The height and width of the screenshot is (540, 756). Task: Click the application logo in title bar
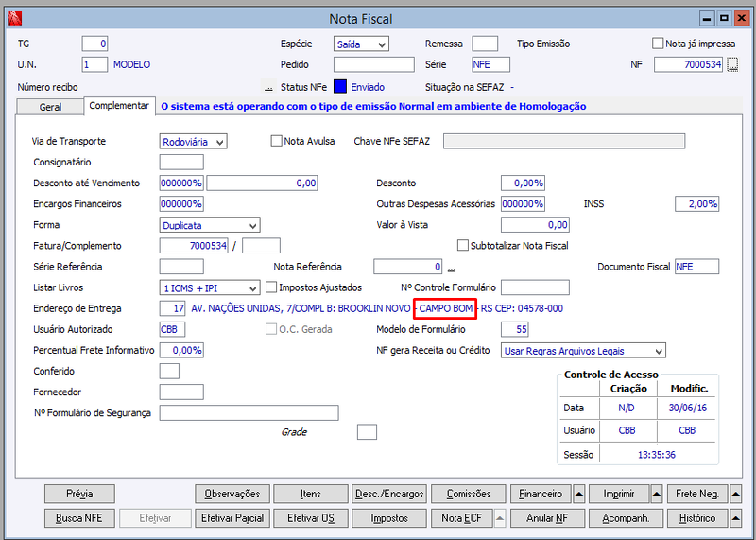(x=14, y=18)
